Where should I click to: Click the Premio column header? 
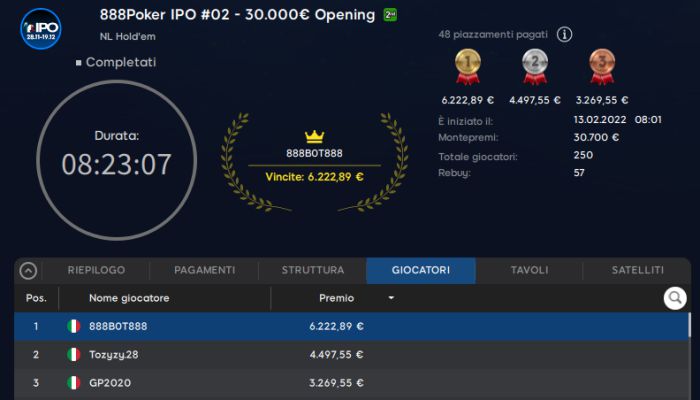coord(337,298)
